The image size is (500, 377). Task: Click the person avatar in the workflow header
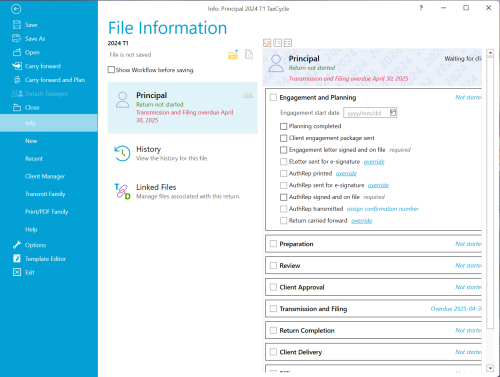[x=276, y=63]
